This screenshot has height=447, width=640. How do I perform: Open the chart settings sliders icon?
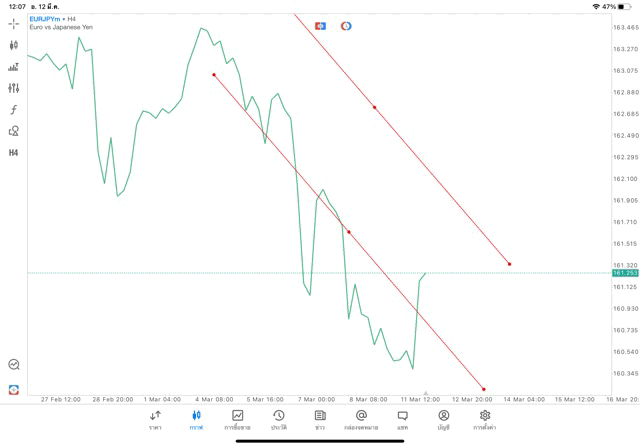13,88
